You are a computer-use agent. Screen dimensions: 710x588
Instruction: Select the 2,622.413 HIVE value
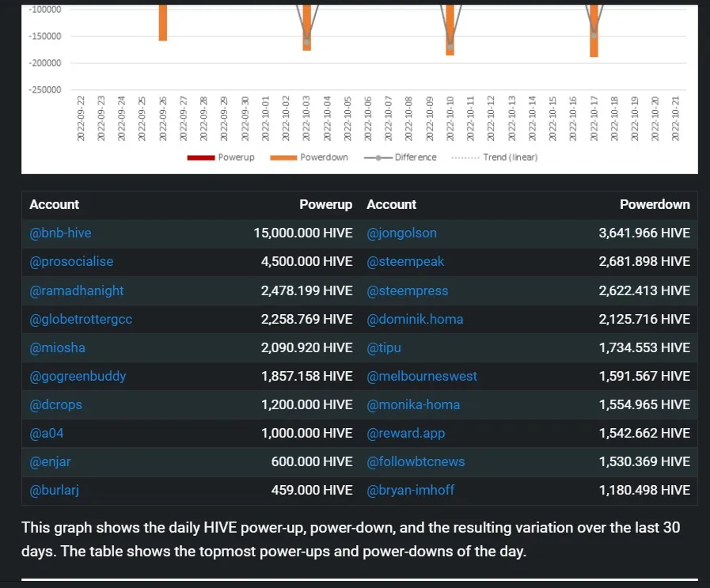pos(644,290)
